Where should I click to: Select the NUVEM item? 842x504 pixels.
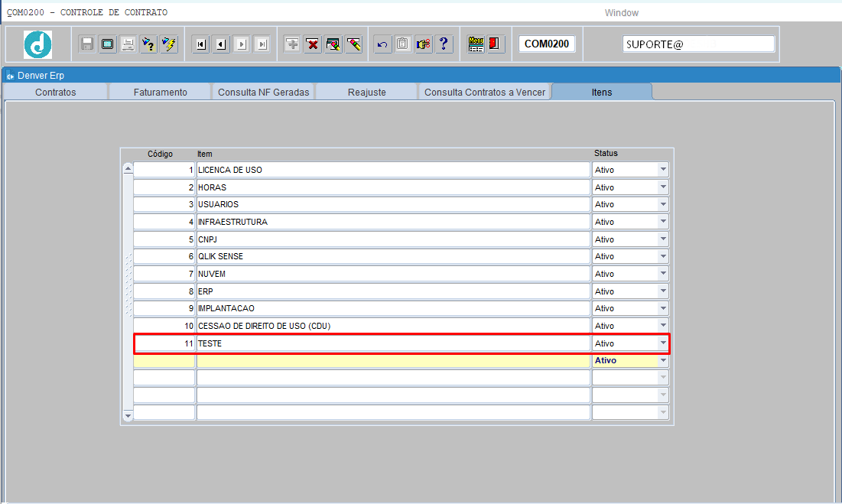tap(393, 274)
